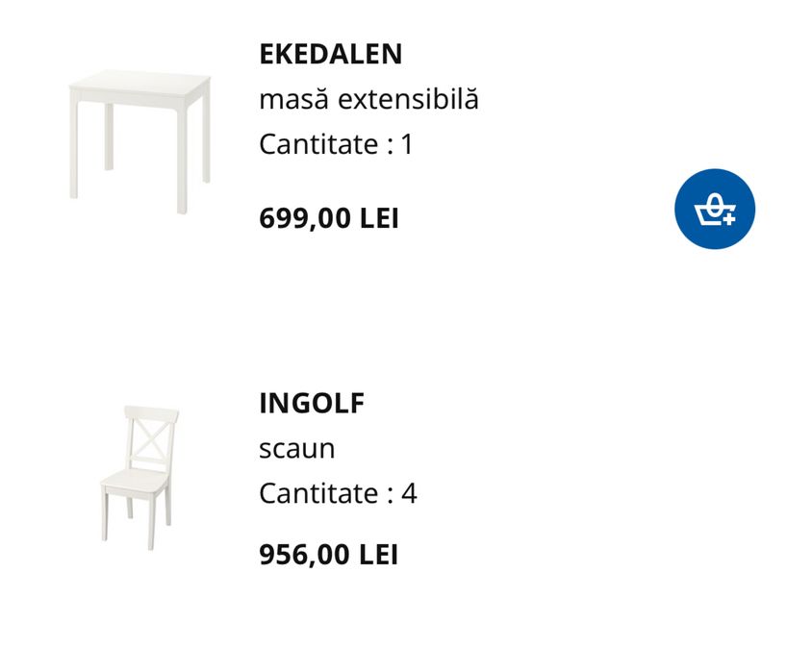
Task: Select the 'Cantitate : 1' quantity line
Action: click(336, 144)
